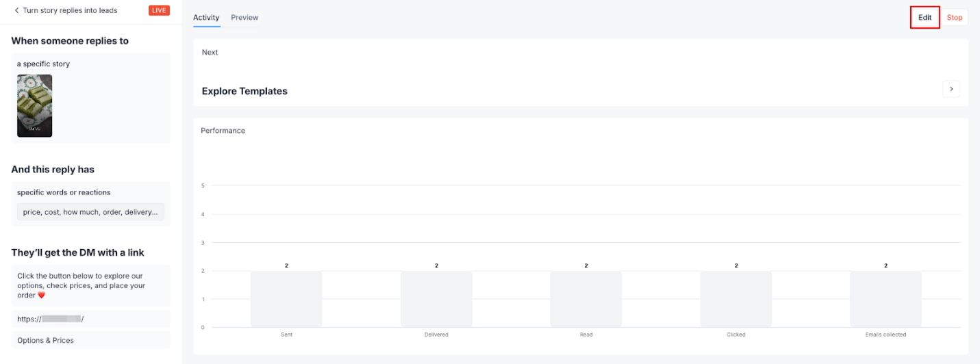Click the https link URL field
This screenshot has width=980, height=364.
[x=90, y=319]
